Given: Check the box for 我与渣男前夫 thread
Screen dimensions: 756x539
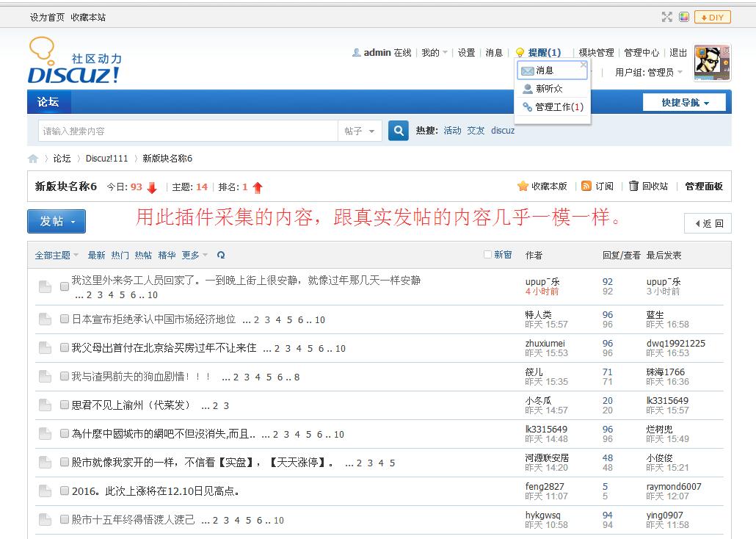Looking at the screenshot, I should [64, 377].
